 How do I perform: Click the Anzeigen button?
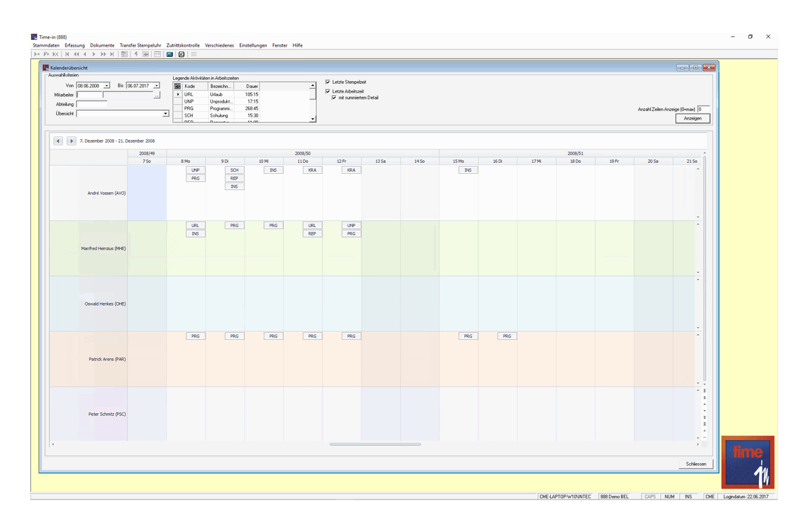693,118
